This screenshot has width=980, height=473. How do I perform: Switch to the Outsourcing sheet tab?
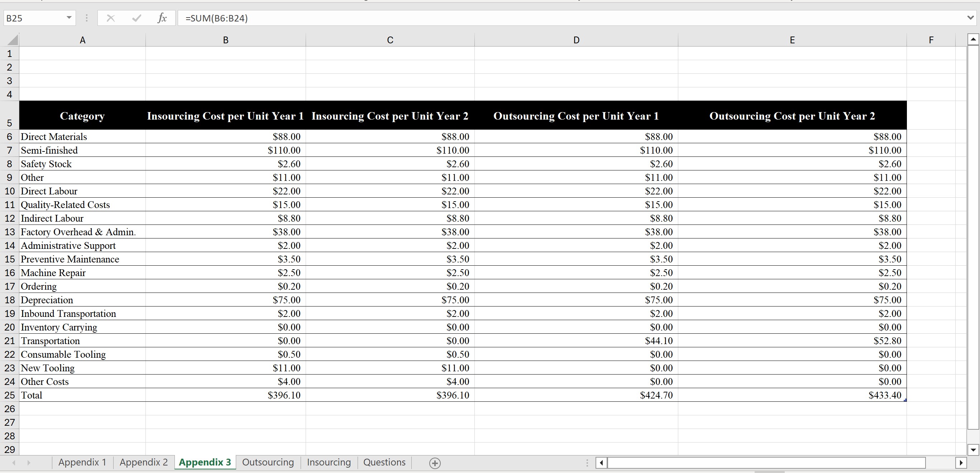click(x=268, y=462)
